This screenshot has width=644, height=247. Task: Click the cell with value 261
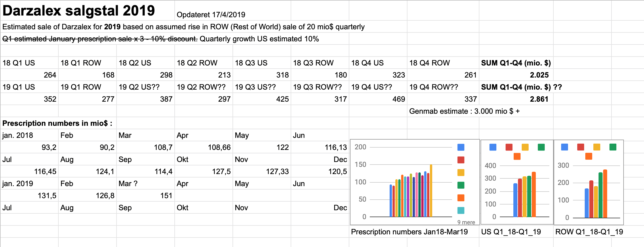click(443, 75)
